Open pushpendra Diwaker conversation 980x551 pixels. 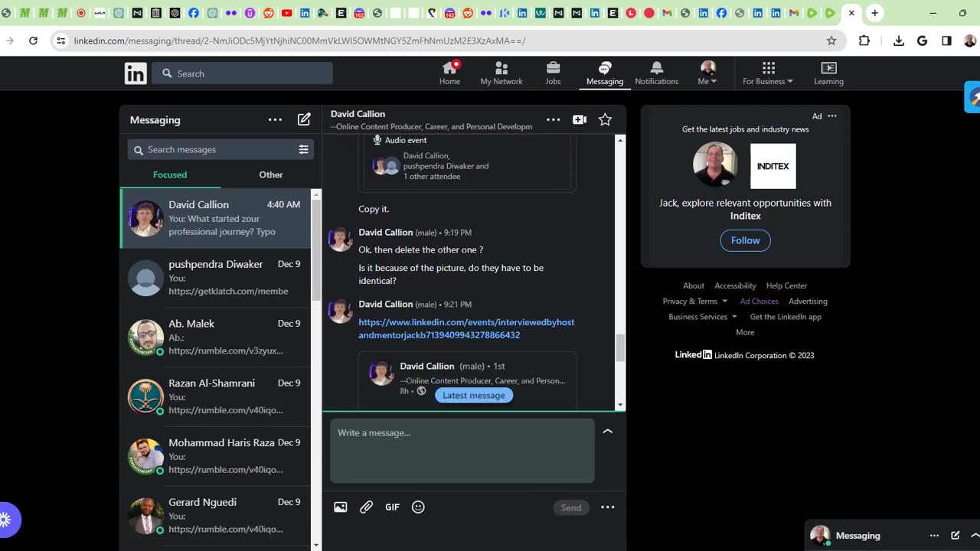(x=216, y=278)
